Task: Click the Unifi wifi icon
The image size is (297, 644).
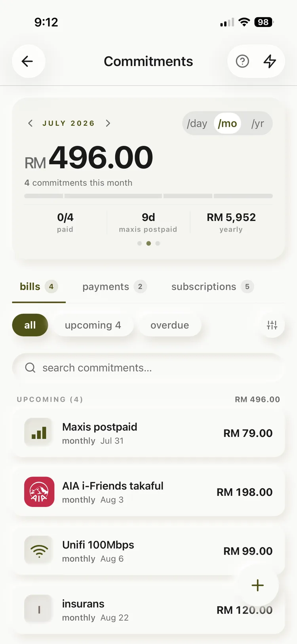Action: (39, 551)
